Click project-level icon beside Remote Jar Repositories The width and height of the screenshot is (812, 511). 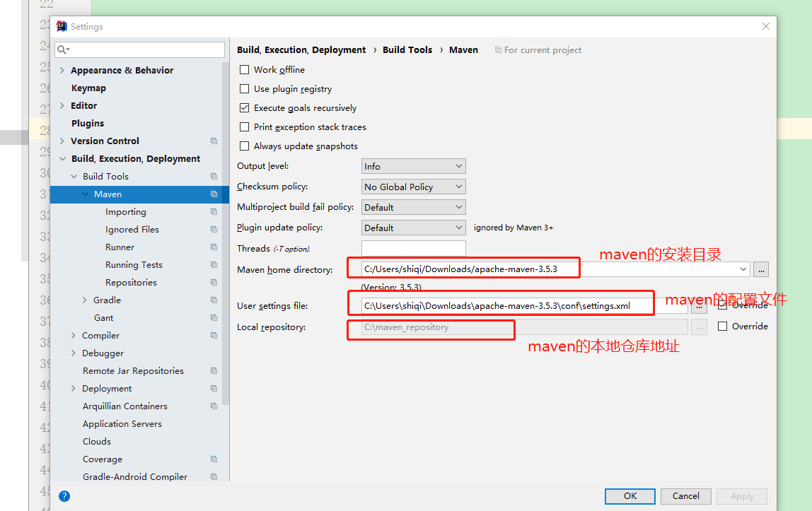click(x=214, y=371)
